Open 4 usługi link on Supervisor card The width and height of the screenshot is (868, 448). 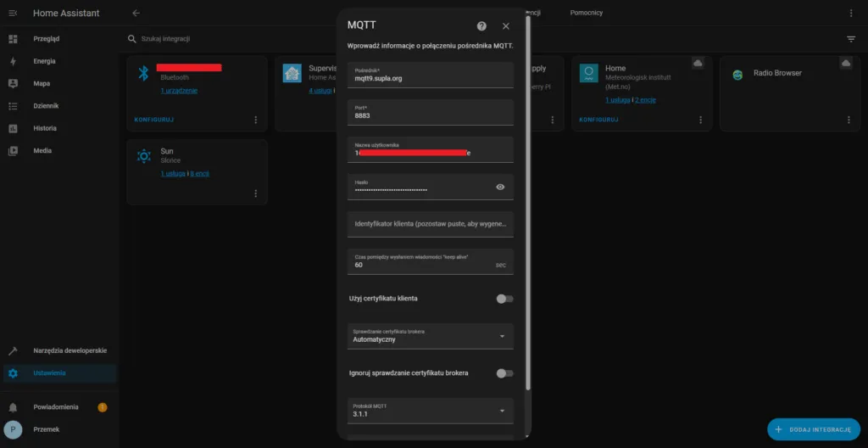coord(320,91)
